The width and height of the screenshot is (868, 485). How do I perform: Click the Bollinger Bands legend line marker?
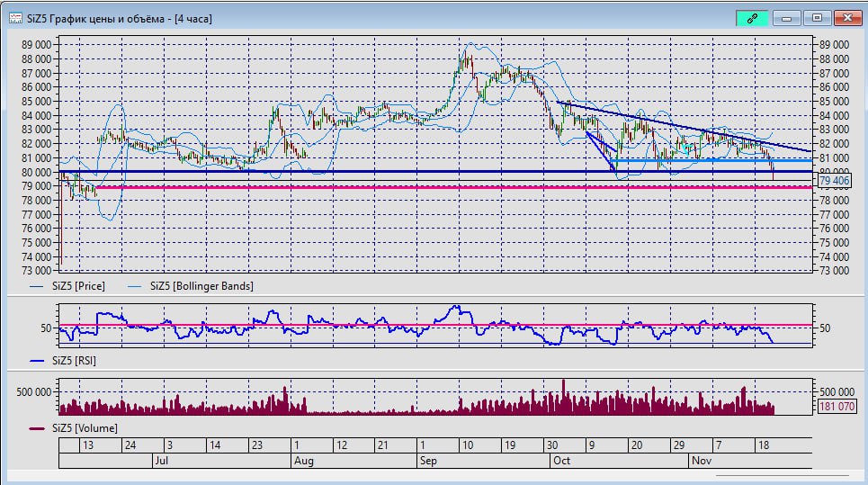point(137,286)
